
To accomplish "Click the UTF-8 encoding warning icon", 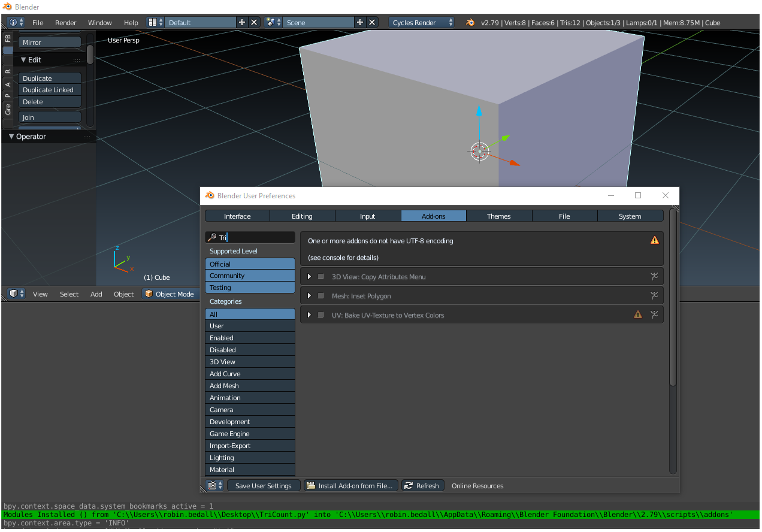I will 654,240.
